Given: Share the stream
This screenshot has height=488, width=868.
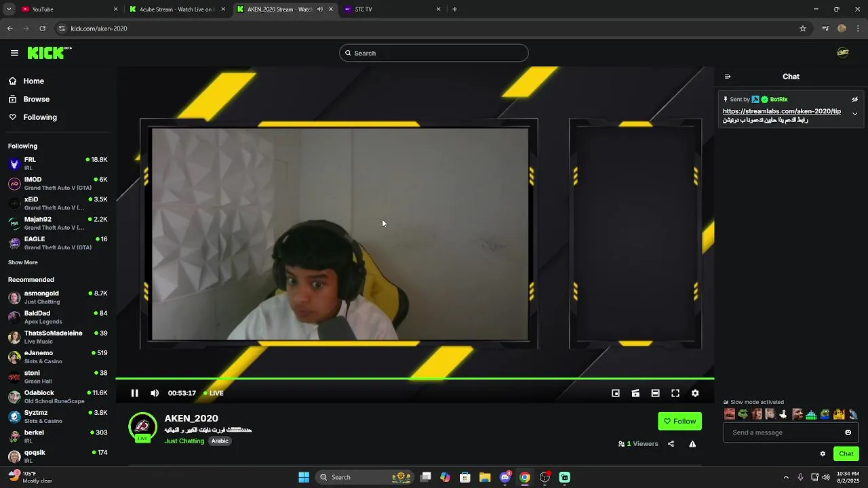Looking at the screenshot, I should click(671, 444).
